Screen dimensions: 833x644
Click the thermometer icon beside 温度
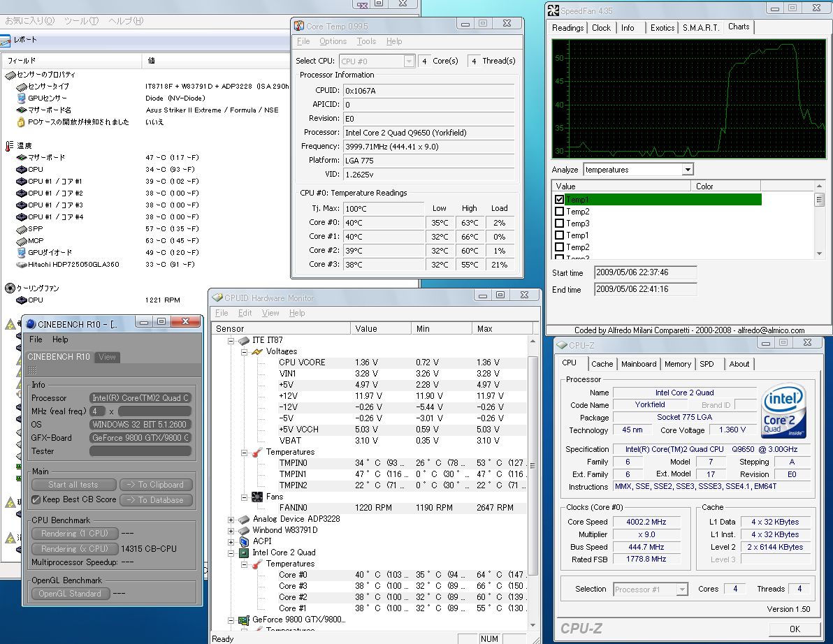click(10, 146)
